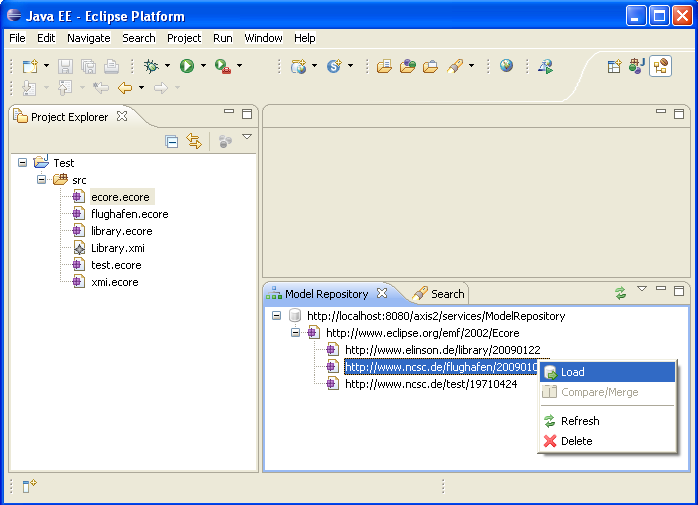
Task: Open the Run configurations dropdown arrow
Action: coord(203,66)
